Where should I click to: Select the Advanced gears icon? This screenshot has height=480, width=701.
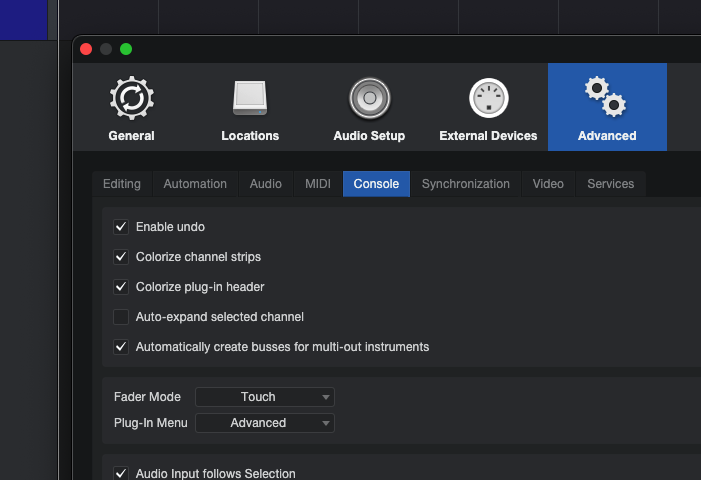point(606,98)
